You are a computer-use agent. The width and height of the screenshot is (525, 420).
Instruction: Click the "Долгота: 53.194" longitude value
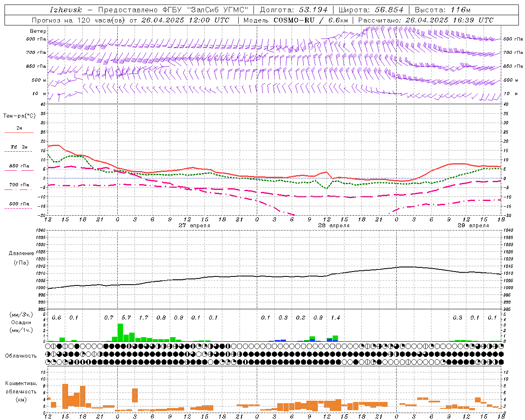coord(294,10)
